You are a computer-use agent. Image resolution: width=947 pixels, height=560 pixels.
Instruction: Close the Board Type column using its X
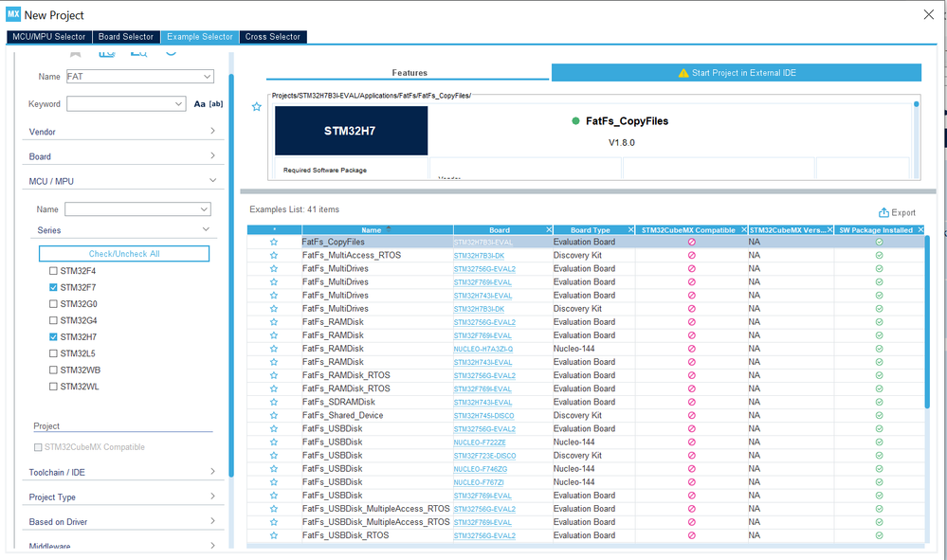point(630,230)
